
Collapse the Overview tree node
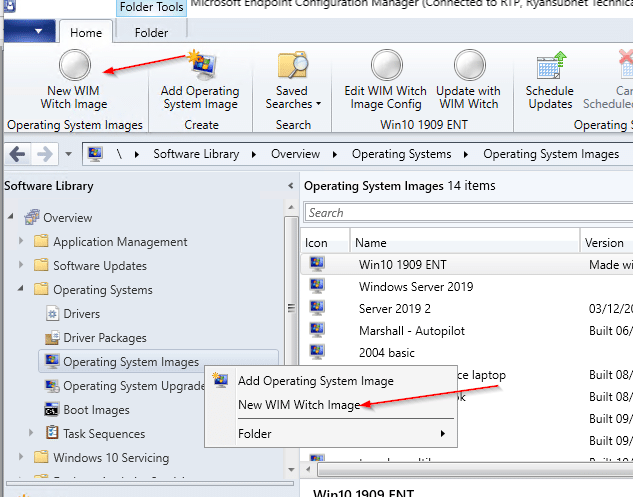pos(11,217)
